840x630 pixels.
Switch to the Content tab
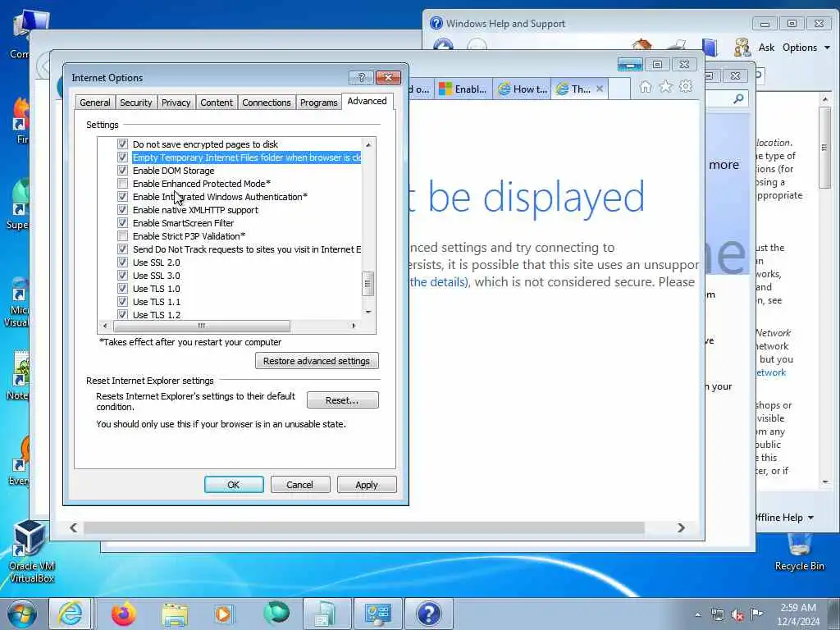click(217, 103)
